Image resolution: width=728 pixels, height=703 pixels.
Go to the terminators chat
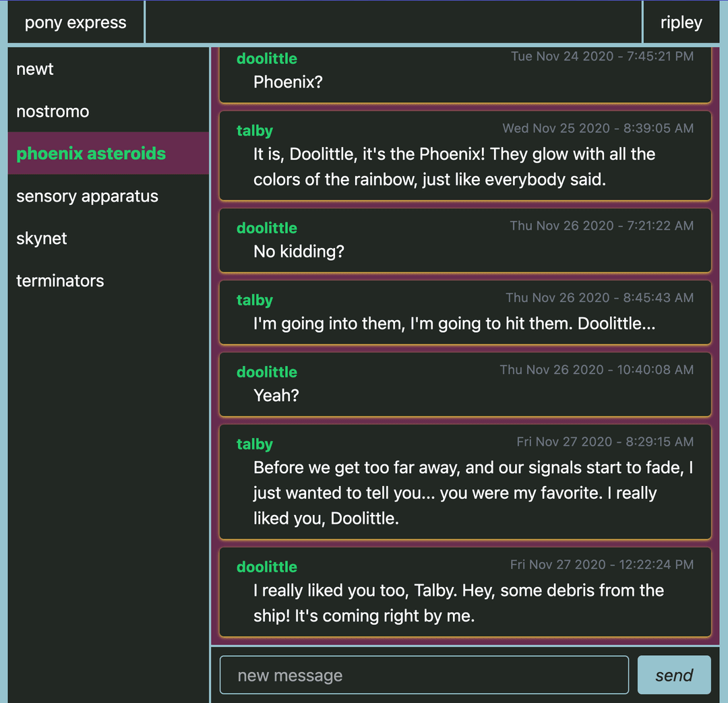pos(60,281)
